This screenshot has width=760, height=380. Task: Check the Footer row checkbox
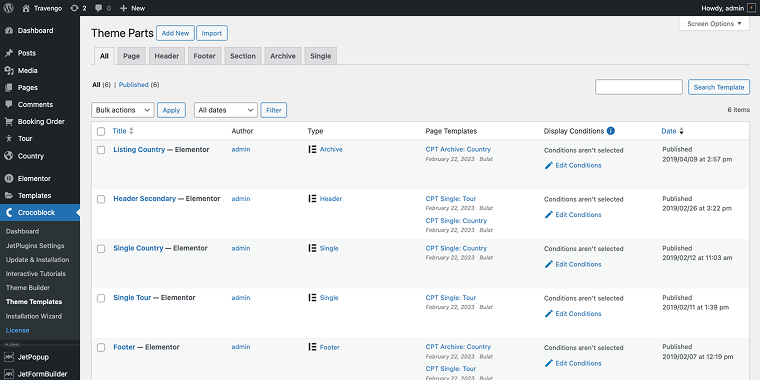(101, 348)
